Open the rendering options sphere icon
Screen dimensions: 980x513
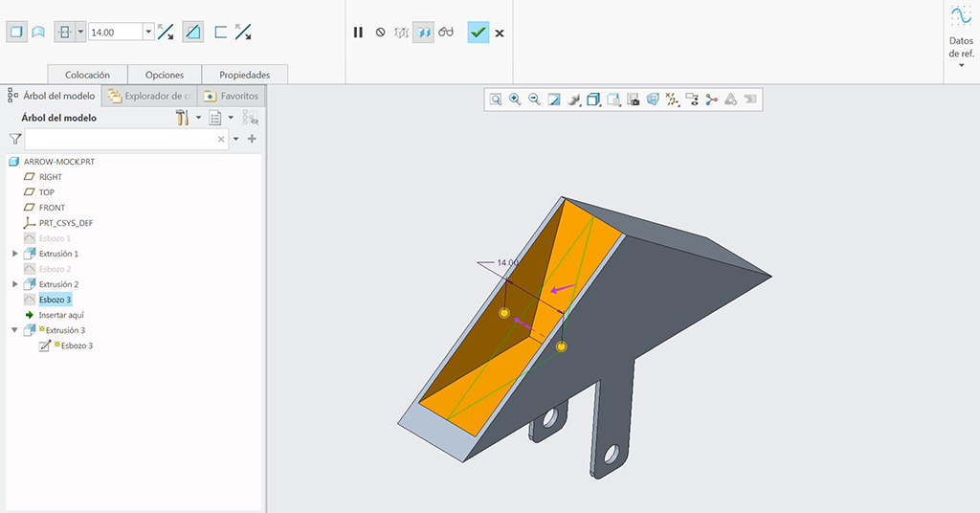574,100
